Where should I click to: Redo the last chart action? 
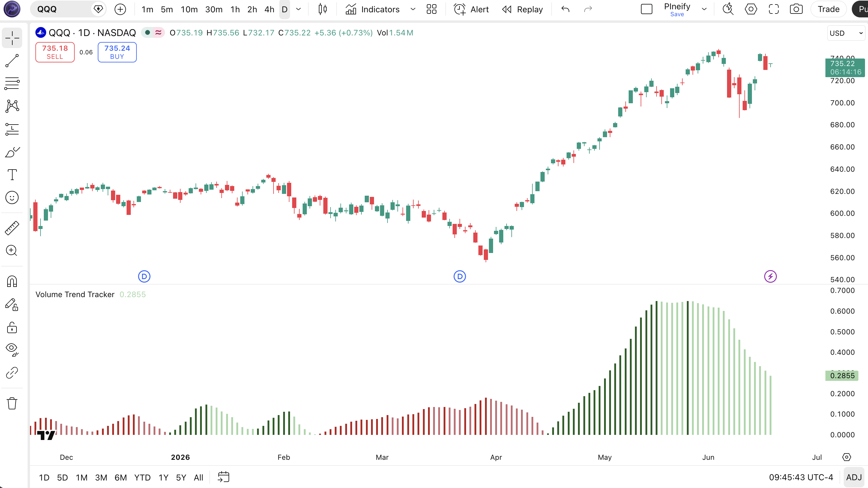[588, 9]
